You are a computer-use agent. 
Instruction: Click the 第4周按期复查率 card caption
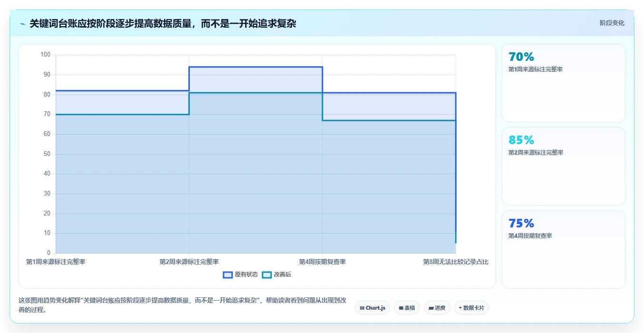tap(530, 236)
